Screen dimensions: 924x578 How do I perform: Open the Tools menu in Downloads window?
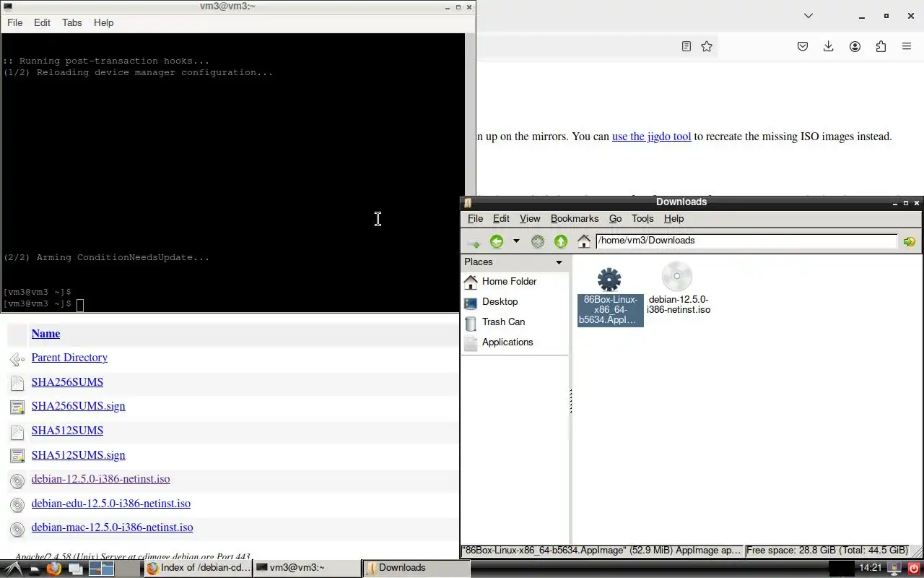point(642,219)
